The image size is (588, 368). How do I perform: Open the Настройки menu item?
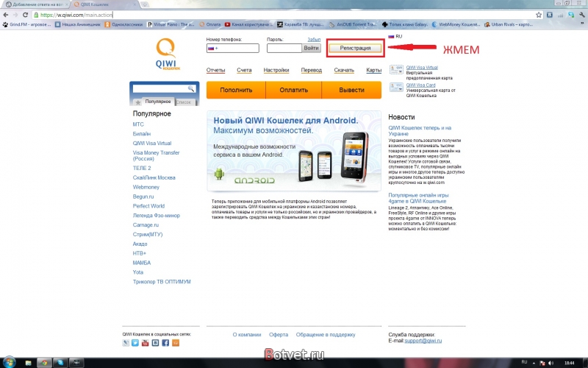tap(276, 70)
